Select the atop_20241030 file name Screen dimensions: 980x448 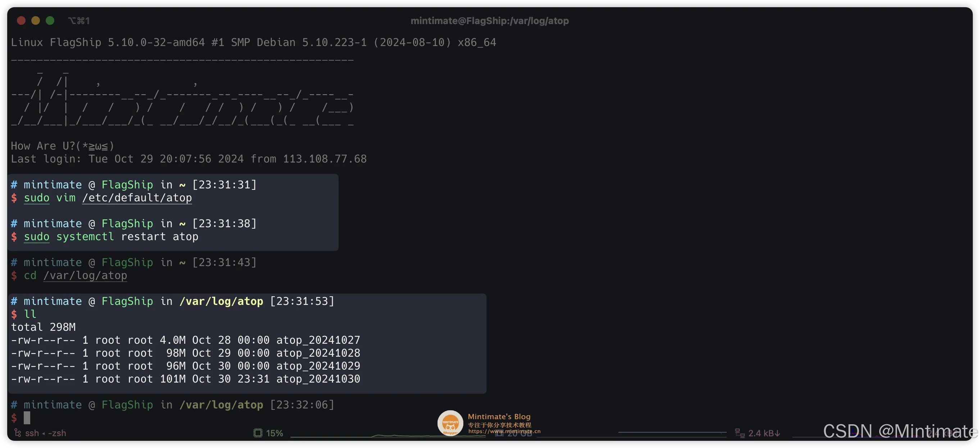pos(318,379)
